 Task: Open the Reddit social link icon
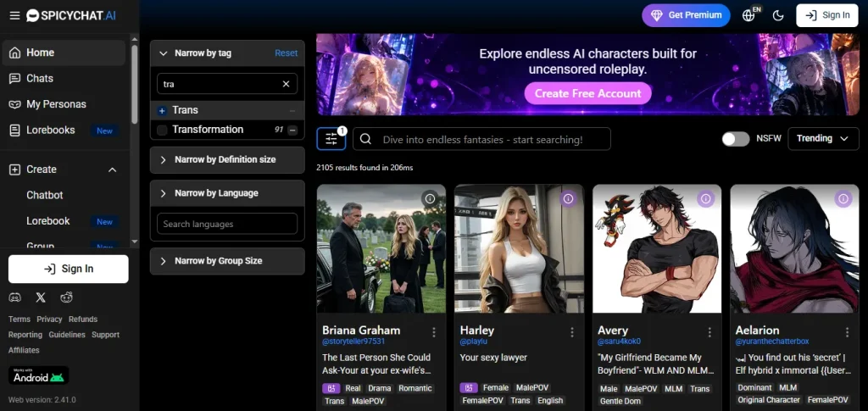(x=66, y=297)
